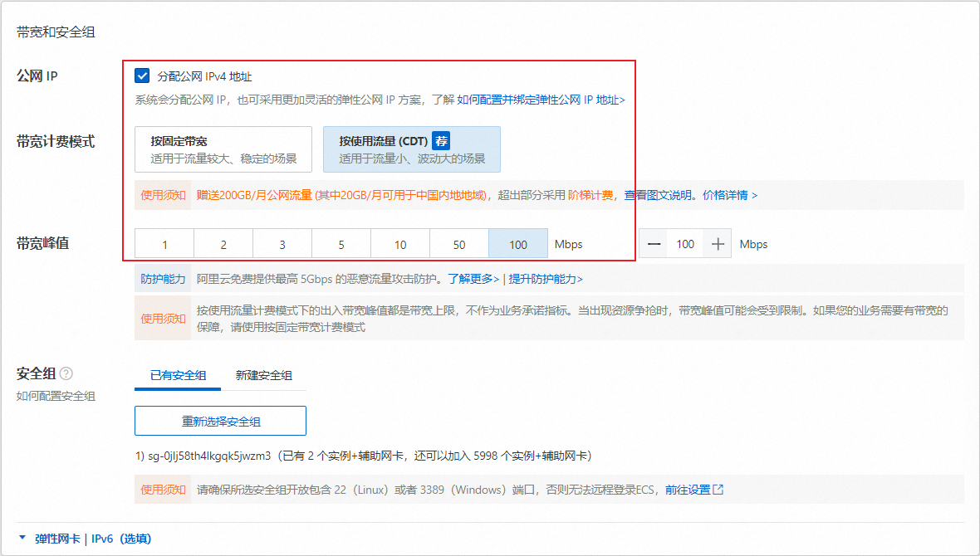Click the help icon next to 安全组
Image resolution: width=980 pixels, height=556 pixels.
coord(66,374)
